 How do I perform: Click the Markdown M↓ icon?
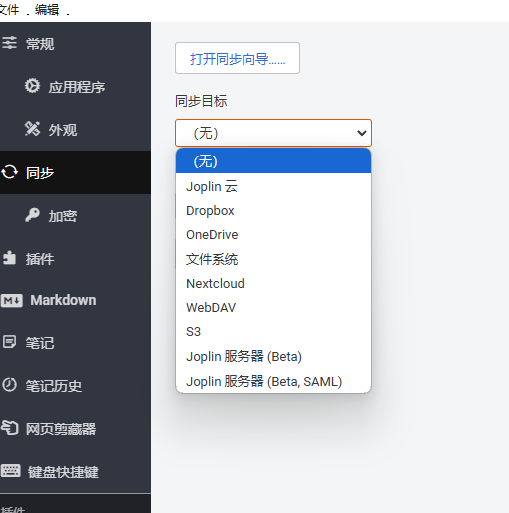click(x=12, y=300)
